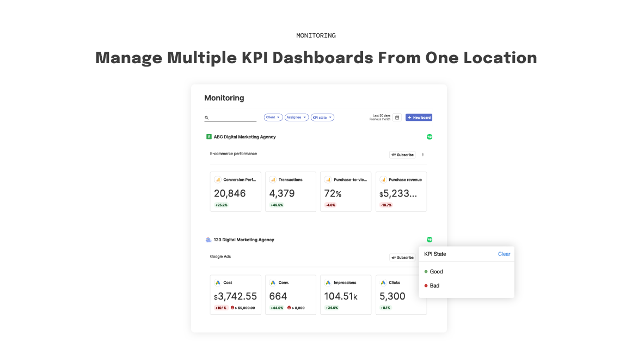Click the Google Ads icon on Cost card
Viewport: 644px width, 348px height.
pos(218,283)
